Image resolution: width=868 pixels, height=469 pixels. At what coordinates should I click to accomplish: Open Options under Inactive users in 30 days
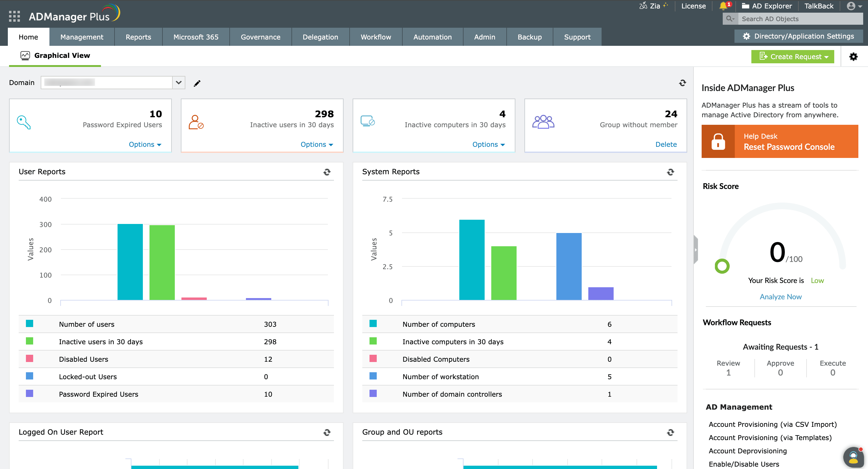pyautogui.click(x=317, y=145)
